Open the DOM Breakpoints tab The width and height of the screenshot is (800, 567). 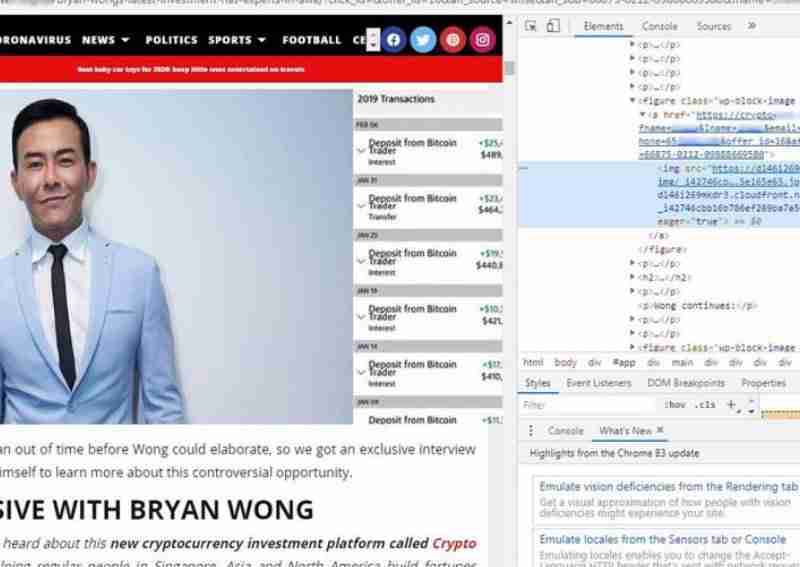click(686, 383)
